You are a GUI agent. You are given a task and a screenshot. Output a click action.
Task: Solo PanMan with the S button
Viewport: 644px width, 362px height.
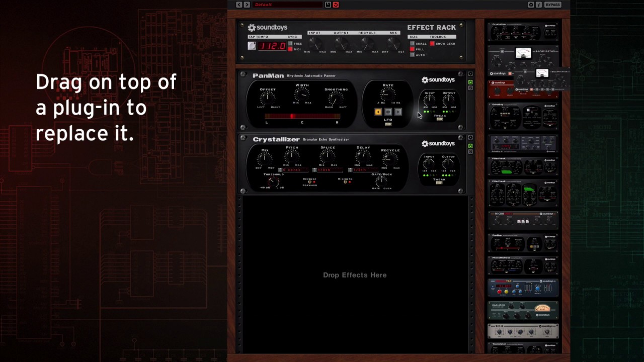click(470, 88)
